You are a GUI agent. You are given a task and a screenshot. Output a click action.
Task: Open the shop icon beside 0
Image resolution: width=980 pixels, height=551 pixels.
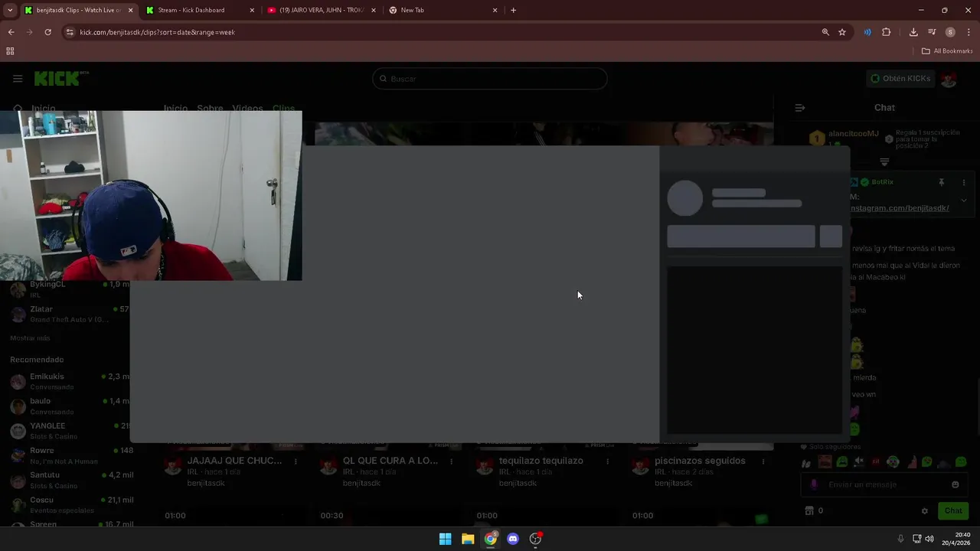[809, 510]
